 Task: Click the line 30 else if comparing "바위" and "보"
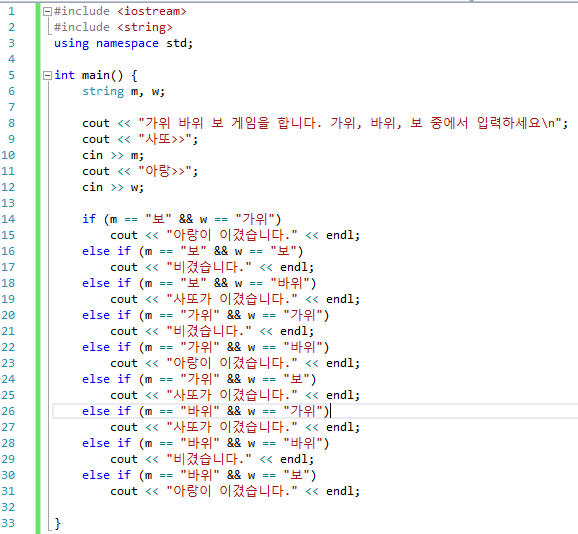tap(199, 475)
